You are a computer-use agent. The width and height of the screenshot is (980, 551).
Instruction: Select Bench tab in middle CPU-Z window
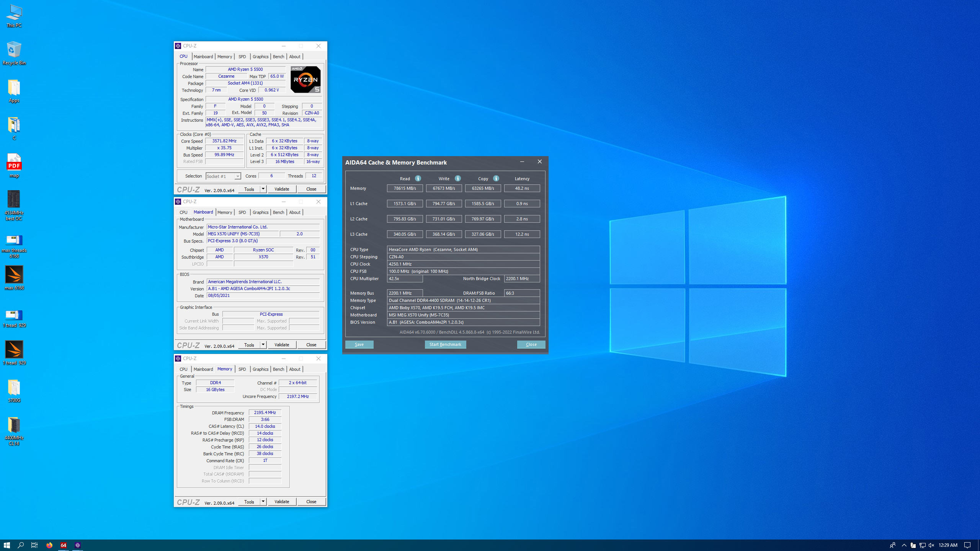coord(278,212)
